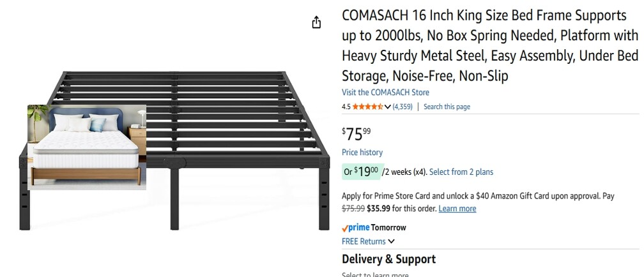Click the green $19.00 installment badge
644x277 pixels.
tap(361, 172)
